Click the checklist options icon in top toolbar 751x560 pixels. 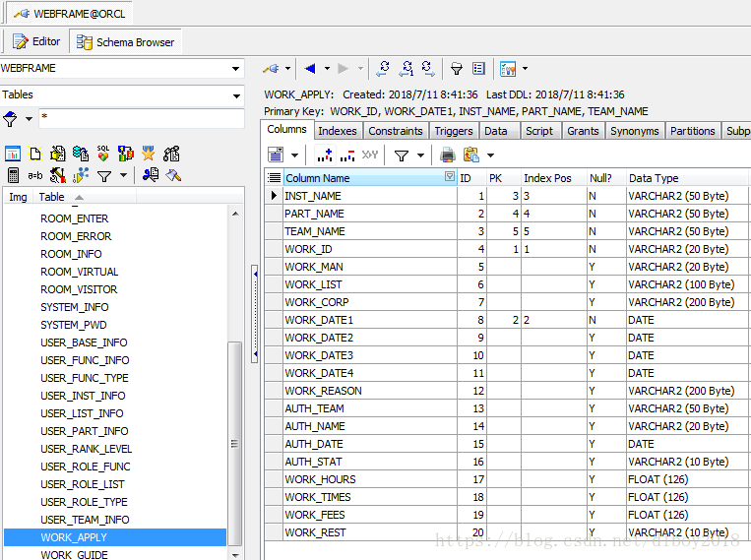508,69
